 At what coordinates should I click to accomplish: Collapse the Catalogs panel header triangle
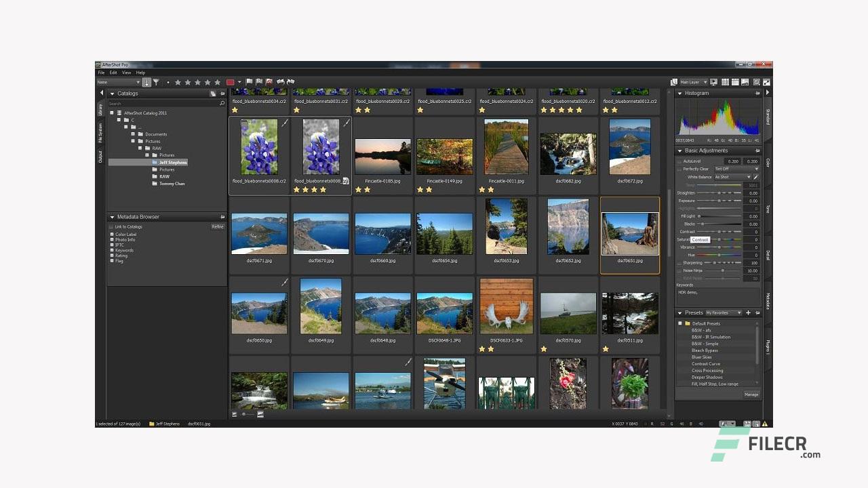pos(112,94)
